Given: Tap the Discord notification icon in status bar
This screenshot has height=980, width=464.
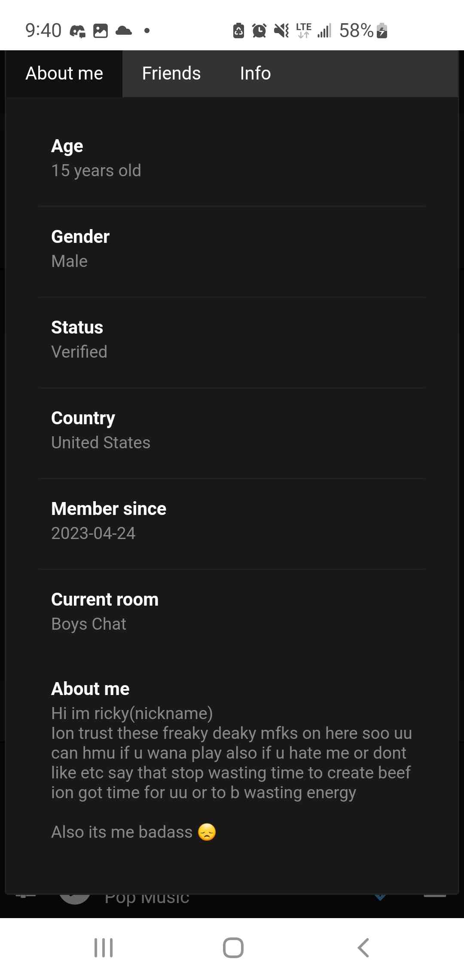Looking at the screenshot, I should 77,31.
